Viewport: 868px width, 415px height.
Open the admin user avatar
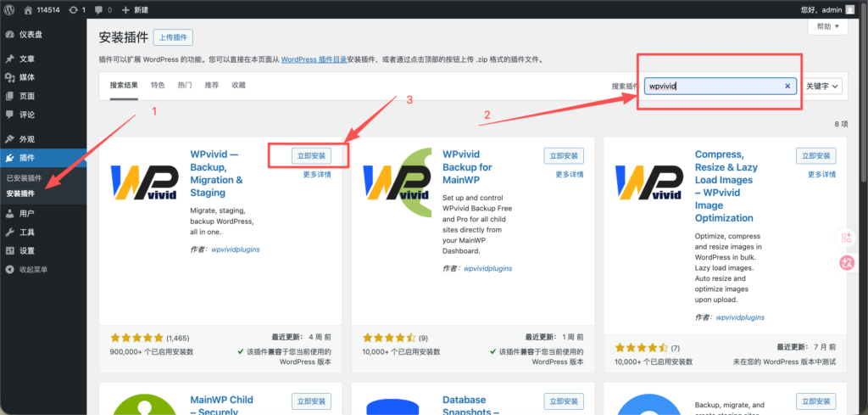pos(849,10)
